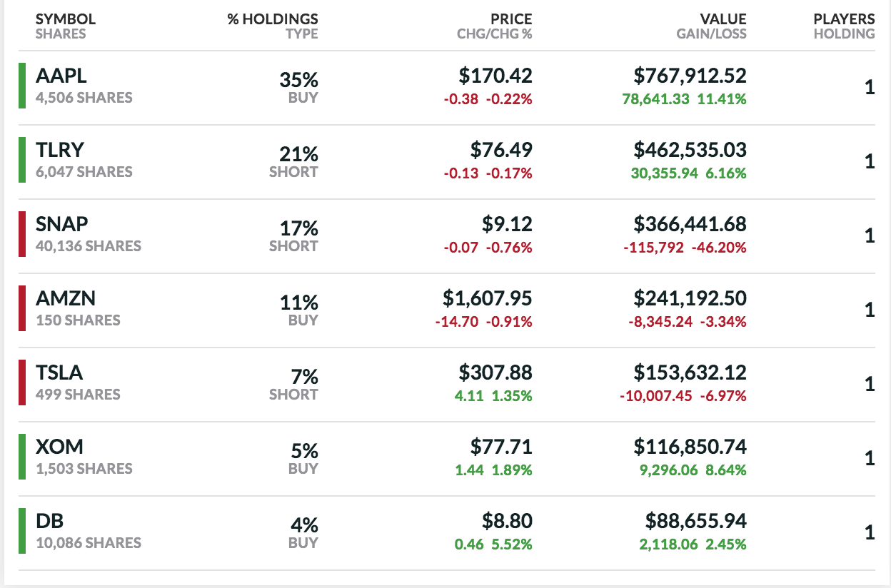This screenshot has width=891, height=588.
Task: Click the $241,192.50 value
Action: click(690, 298)
